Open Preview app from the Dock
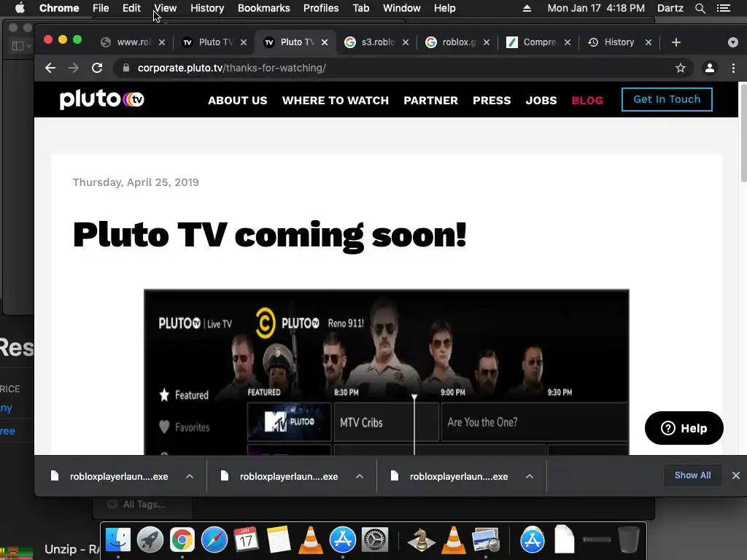747x560 pixels. tap(485, 540)
